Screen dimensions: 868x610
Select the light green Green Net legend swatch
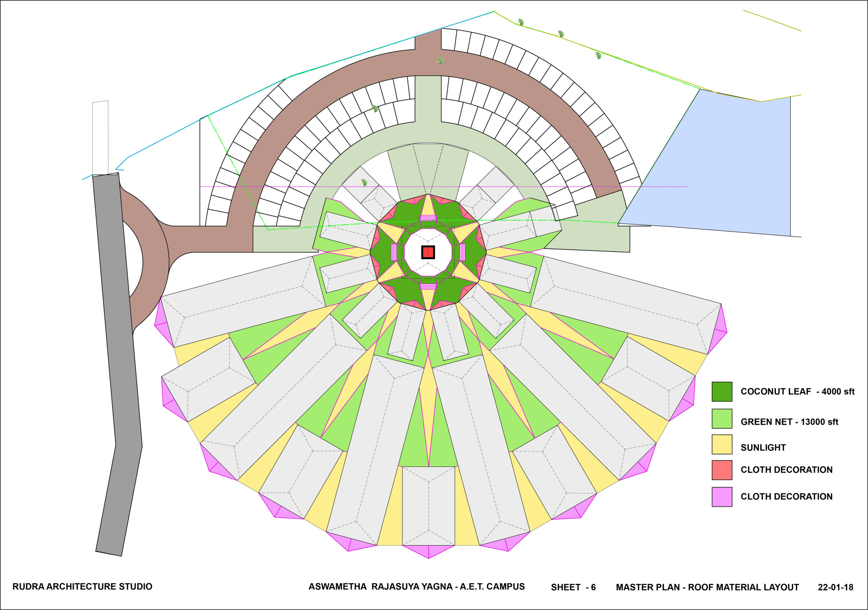point(722,419)
